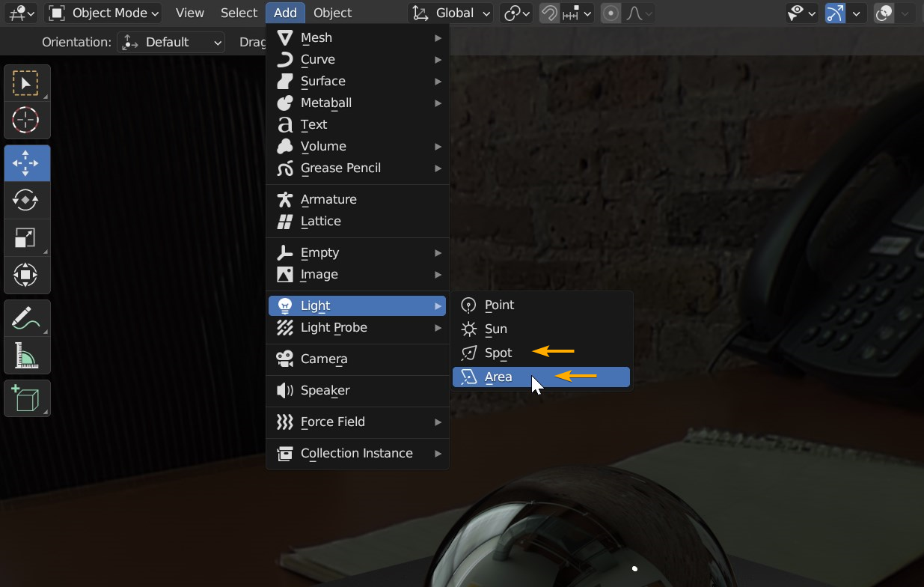Image resolution: width=924 pixels, height=587 pixels.
Task: Toggle viewport gizmos
Action: [835, 13]
